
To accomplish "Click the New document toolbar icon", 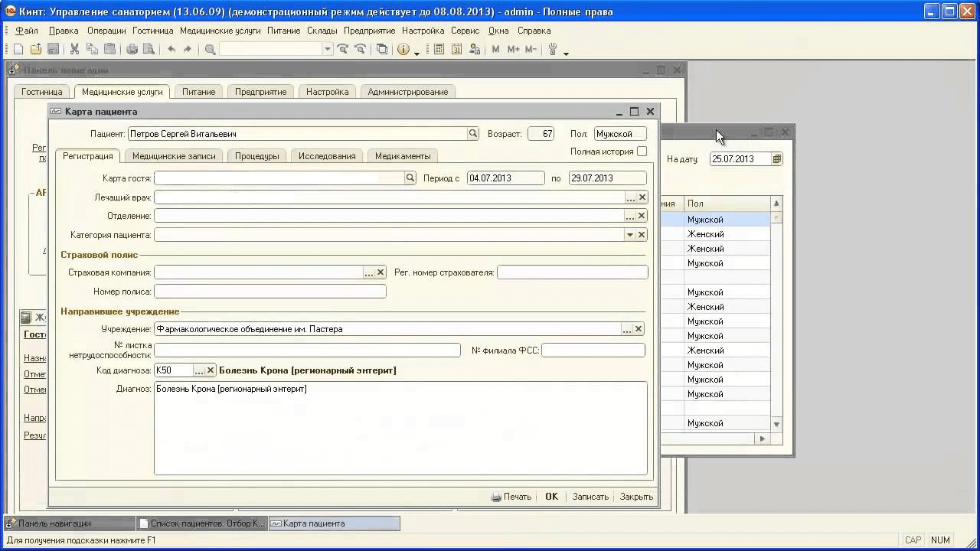I will pyautogui.click(x=18, y=49).
